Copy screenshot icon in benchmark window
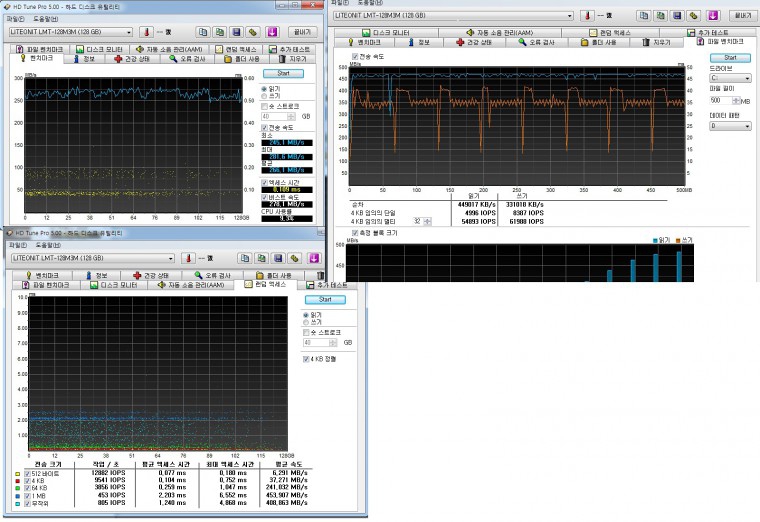Screen dimensions: 760x522 click(220, 32)
